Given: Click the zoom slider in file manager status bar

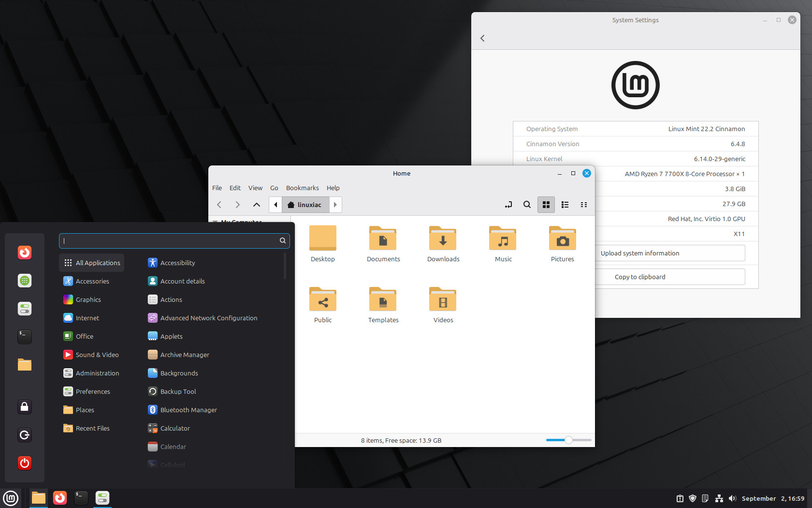Looking at the screenshot, I should tap(568, 440).
